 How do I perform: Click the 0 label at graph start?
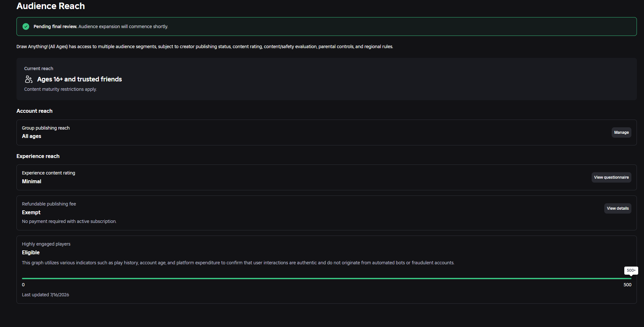tap(23, 285)
